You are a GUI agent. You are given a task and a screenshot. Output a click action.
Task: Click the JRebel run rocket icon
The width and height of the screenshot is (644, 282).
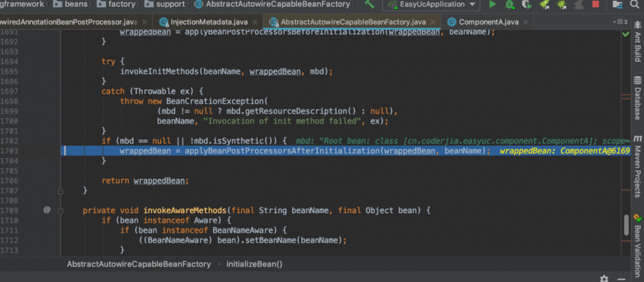544,5
